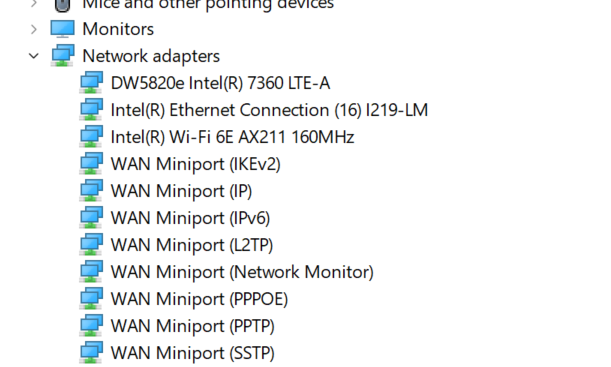611x367 pixels.
Task: Click the WAN Miniport (IKEv2) icon
Action: point(91,164)
